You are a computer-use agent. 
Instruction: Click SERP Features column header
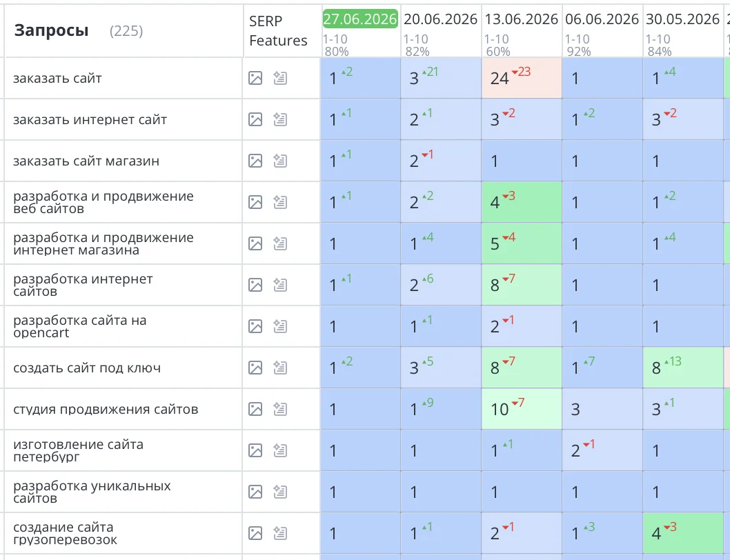(278, 31)
